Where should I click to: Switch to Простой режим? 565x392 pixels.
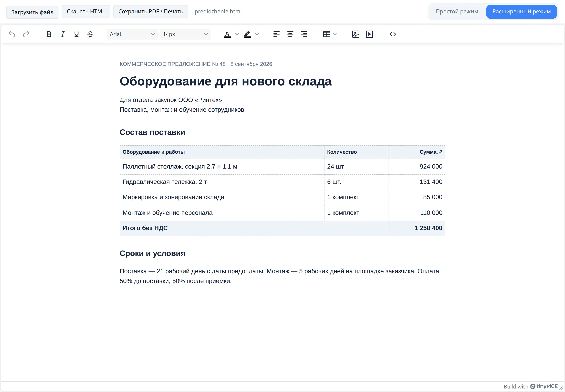(457, 12)
